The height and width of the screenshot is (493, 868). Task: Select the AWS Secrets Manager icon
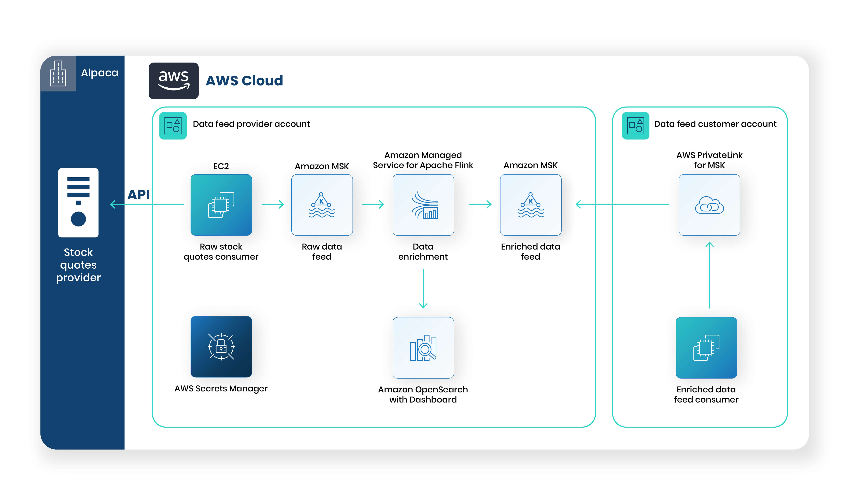click(x=221, y=347)
